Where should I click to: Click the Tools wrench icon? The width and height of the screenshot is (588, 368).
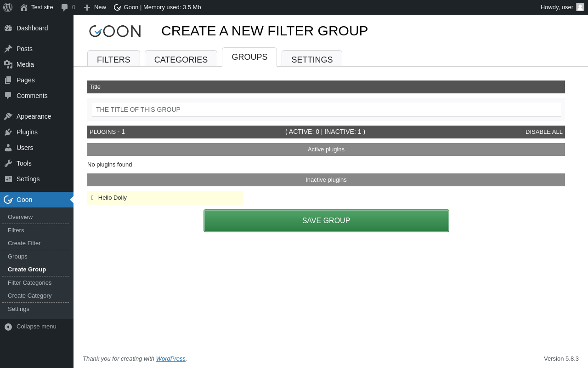click(x=8, y=163)
